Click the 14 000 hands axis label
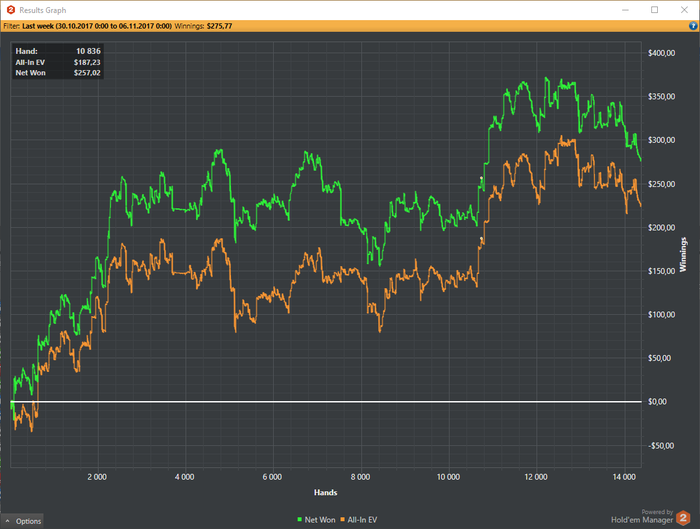Screen dimensions: 700x529 pos(624,477)
